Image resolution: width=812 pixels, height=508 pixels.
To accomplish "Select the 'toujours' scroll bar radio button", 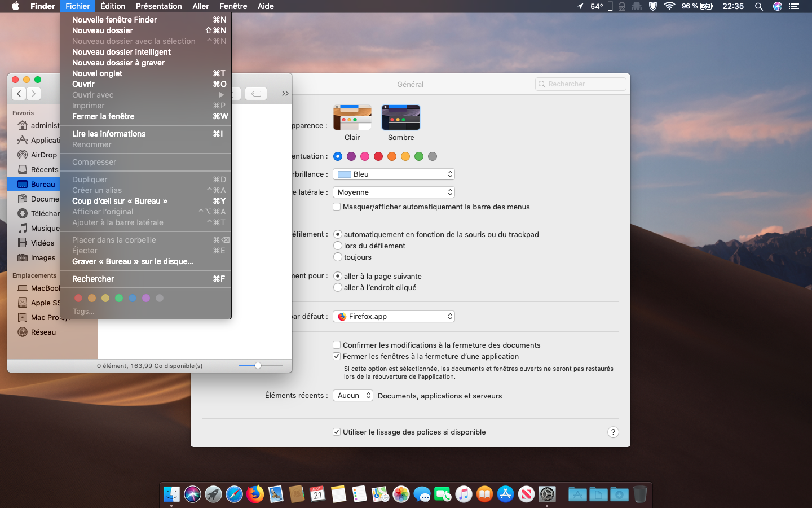I will [x=338, y=257].
